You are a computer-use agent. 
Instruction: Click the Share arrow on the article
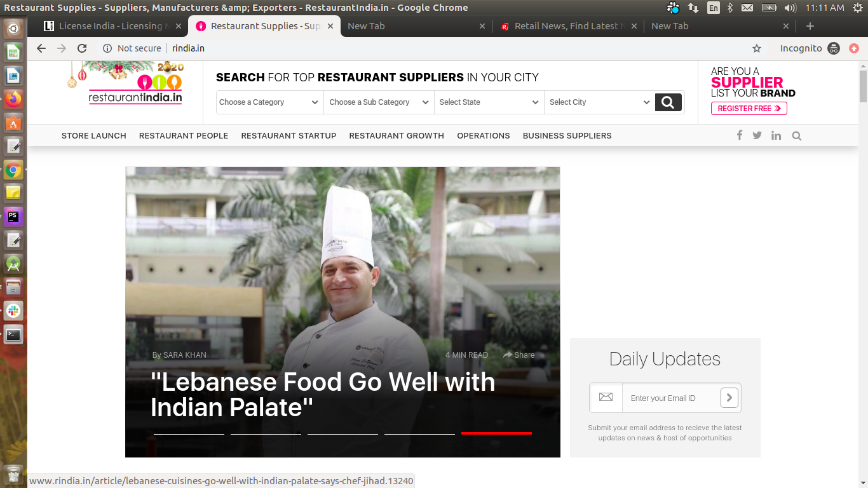tap(519, 355)
